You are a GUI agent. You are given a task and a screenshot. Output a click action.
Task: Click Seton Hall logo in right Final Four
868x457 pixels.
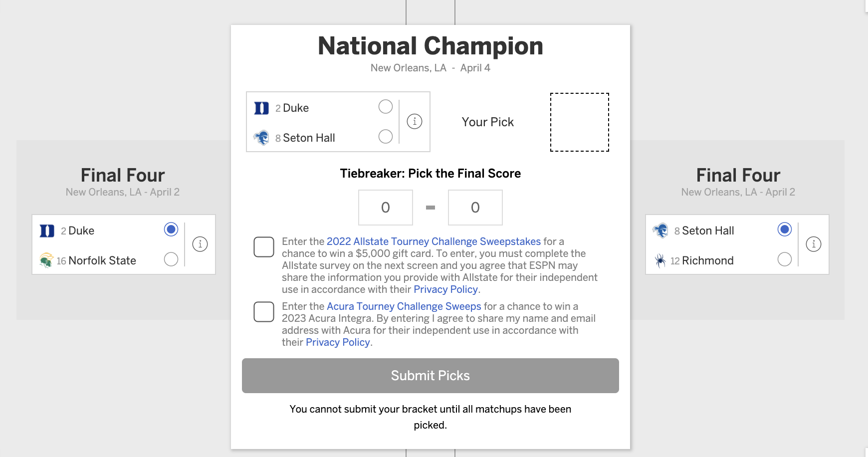pos(660,230)
